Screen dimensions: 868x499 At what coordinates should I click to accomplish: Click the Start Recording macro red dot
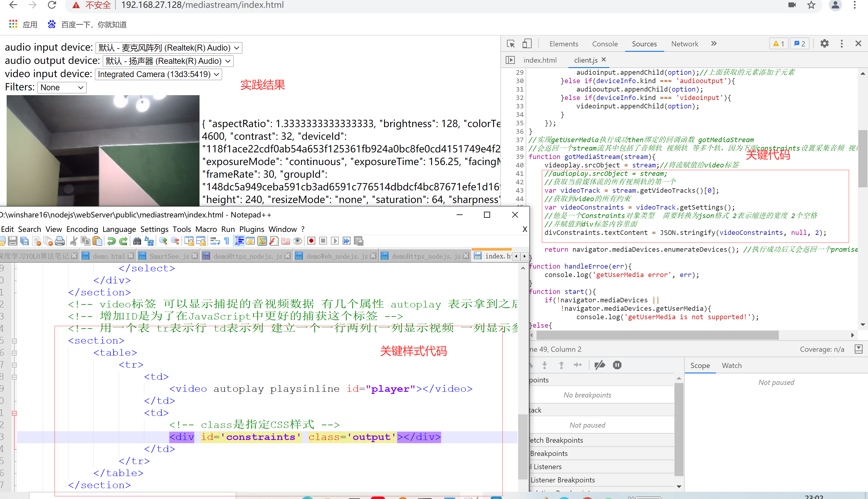pyautogui.click(x=311, y=241)
